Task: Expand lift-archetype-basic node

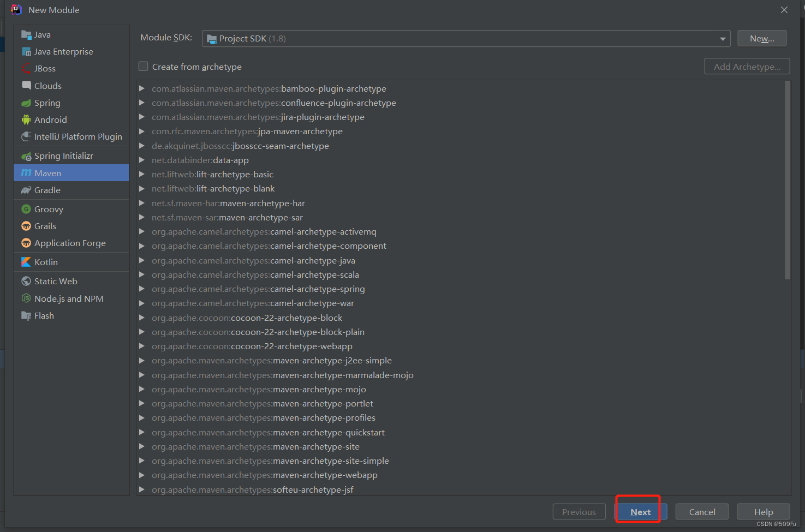Action: 142,174
